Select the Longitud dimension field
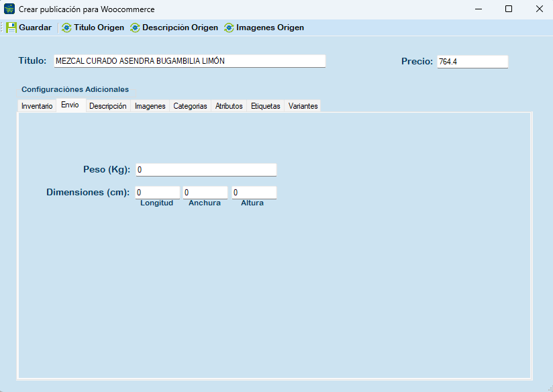The height and width of the screenshot is (392, 553). tap(157, 193)
